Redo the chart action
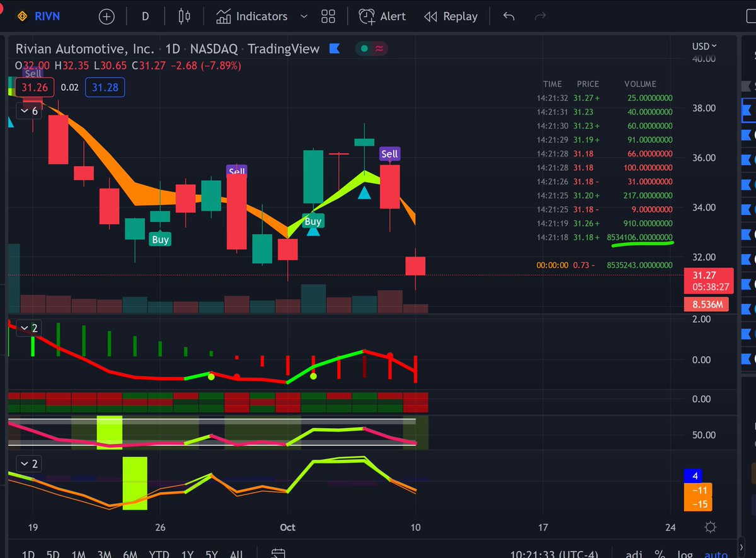This screenshot has height=558, width=756. pyautogui.click(x=539, y=16)
